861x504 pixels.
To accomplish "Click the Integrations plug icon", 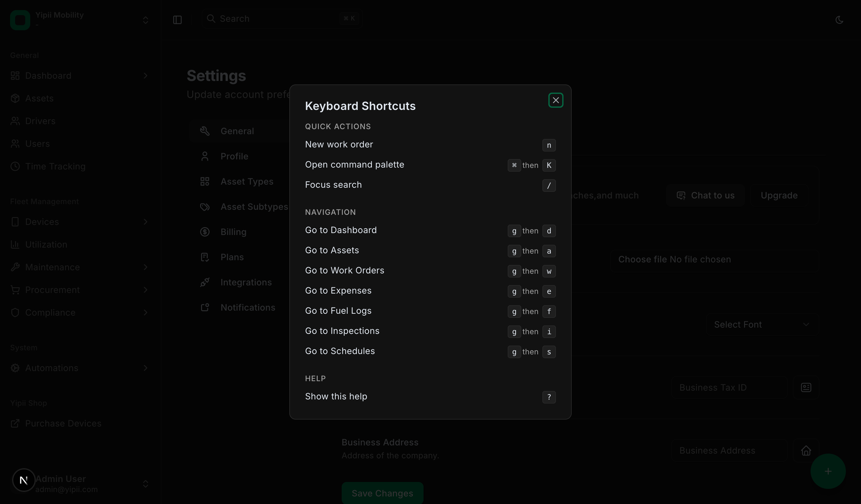I will [205, 282].
